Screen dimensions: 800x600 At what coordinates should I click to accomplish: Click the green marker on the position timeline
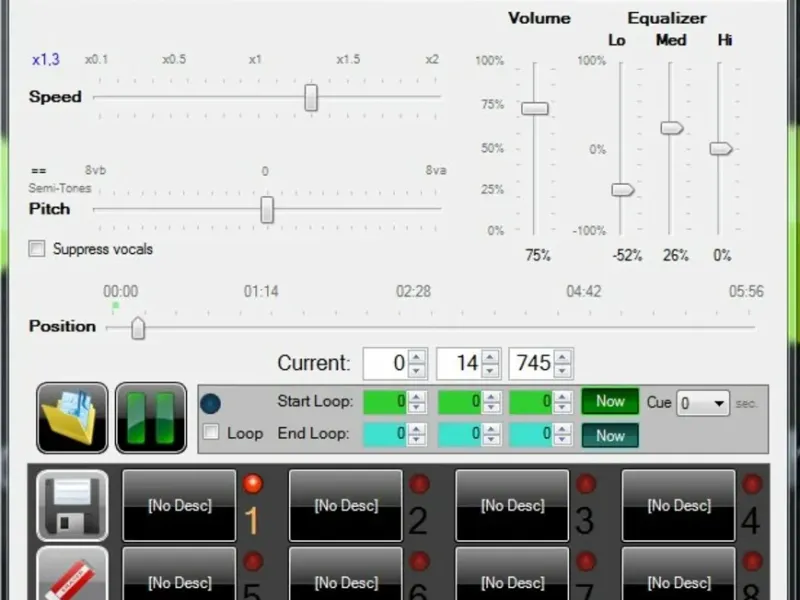click(115, 306)
